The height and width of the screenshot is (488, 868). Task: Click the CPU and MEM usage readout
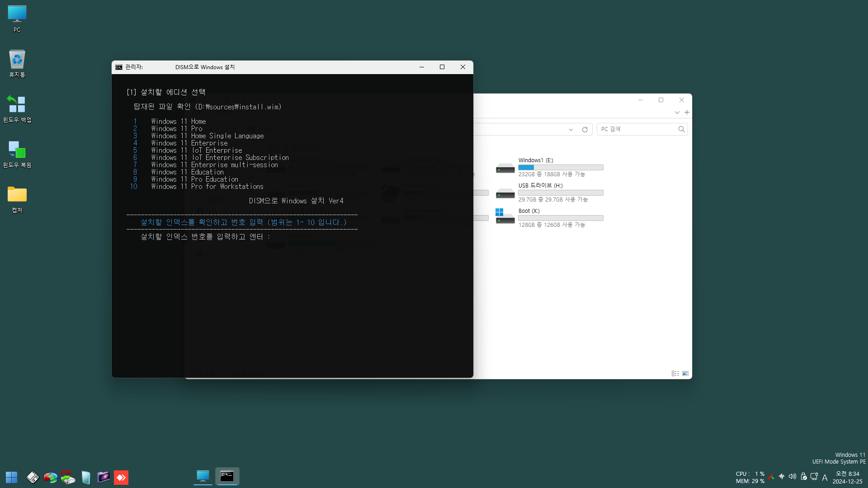click(750, 478)
